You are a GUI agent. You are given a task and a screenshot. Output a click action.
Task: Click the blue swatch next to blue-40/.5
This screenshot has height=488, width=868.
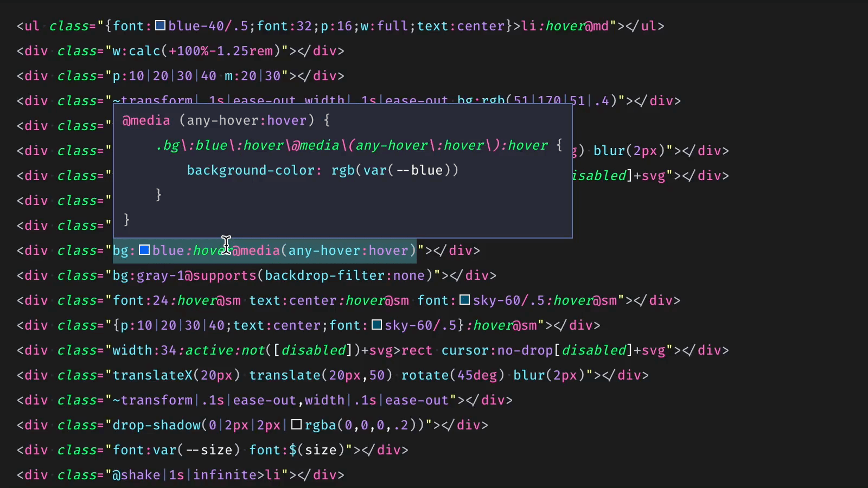pyautogui.click(x=159, y=25)
